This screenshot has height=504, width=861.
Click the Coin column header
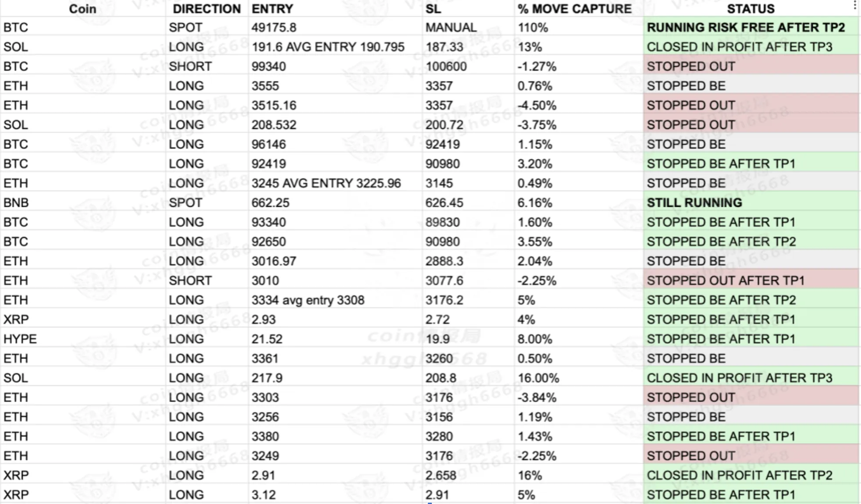pos(82,9)
